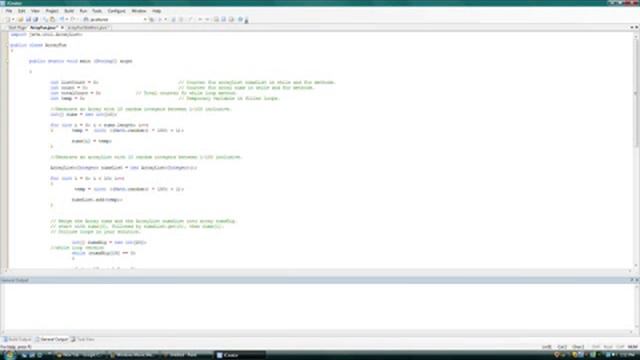Switch to the Build Output tab
This screenshot has width=640, height=360.
[x=17, y=340]
